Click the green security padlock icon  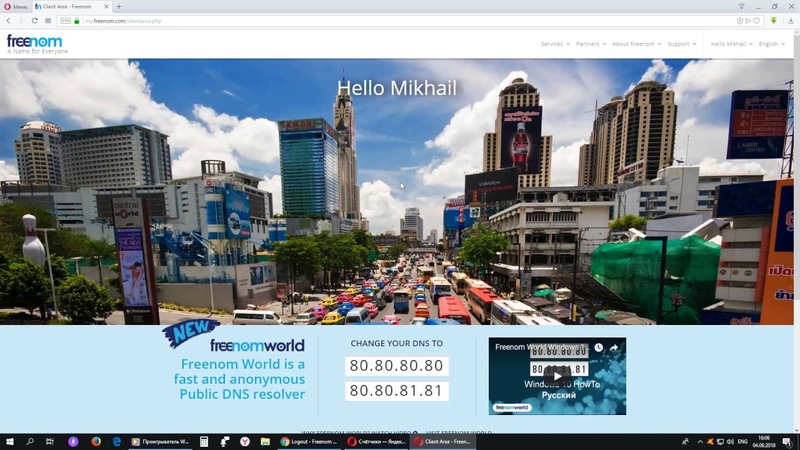(77, 21)
